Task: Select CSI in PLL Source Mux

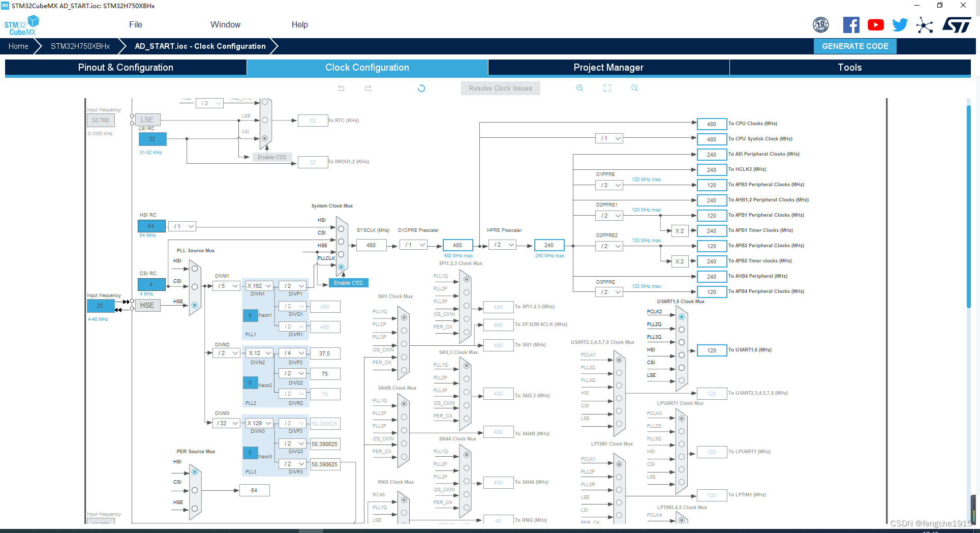Action: coord(195,287)
